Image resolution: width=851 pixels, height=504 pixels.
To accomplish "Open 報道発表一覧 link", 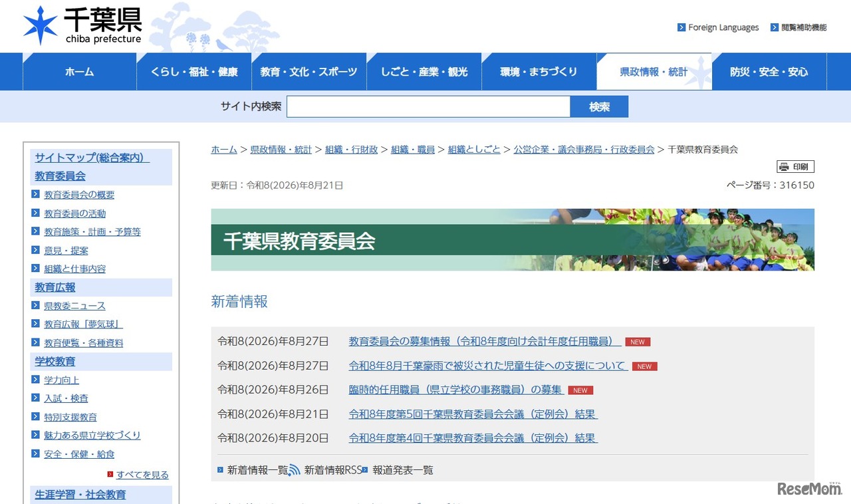I will tap(403, 470).
